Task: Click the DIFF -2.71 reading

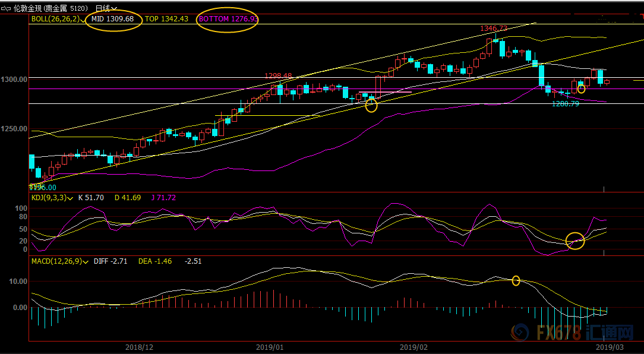Action: click(111, 261)
